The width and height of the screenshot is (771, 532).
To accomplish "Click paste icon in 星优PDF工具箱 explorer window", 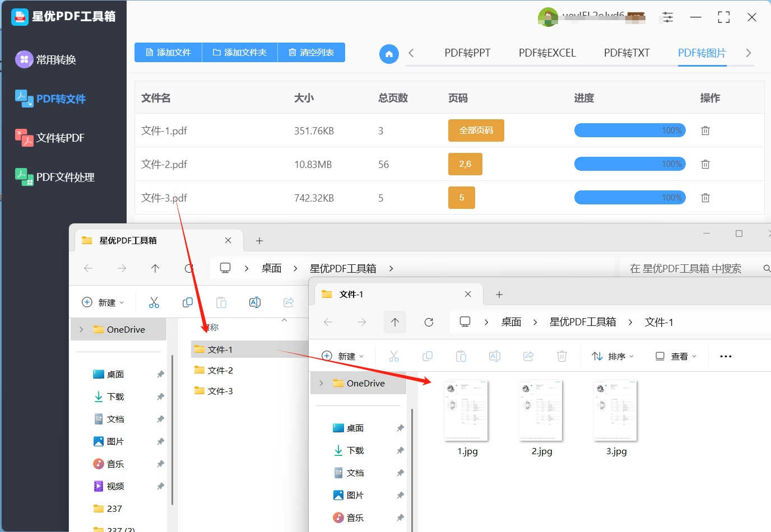I will click(221, 302).
